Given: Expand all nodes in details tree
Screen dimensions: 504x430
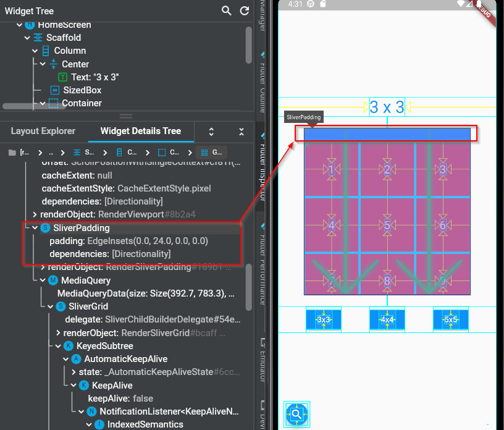Looking at the screenshot, I should (x=211, y=132).
